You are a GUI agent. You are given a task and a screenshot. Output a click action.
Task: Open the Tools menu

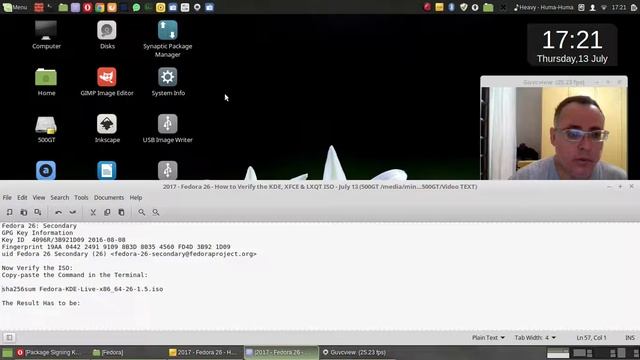click(81, 198)
